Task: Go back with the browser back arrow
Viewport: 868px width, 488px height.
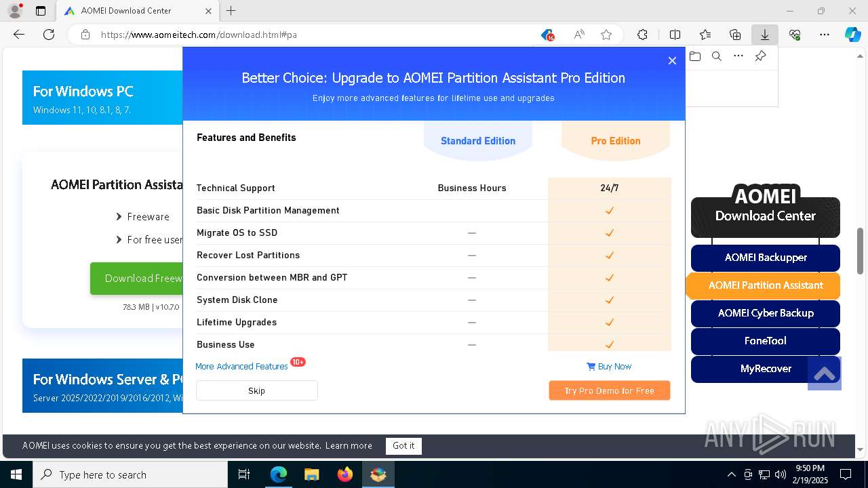Action: [x=19, y=35]
